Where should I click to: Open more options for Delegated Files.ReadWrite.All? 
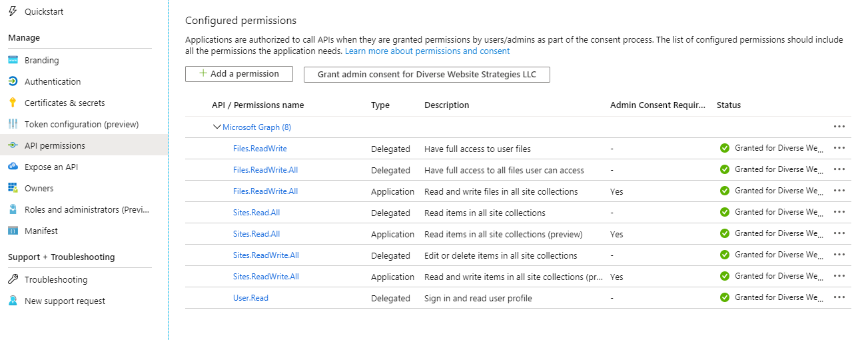tap(839, 169)
